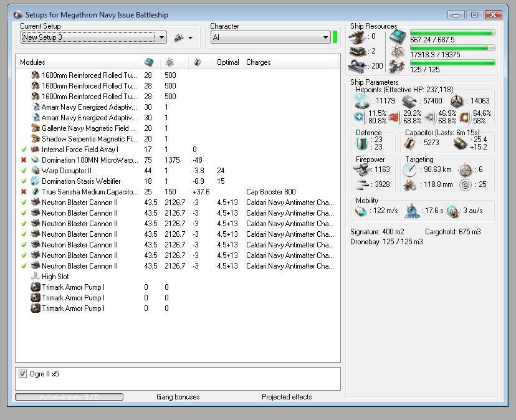Toggle Internal Force Field Array I active state
Viewport: 516px width, 420px height.
click(24, 150)
